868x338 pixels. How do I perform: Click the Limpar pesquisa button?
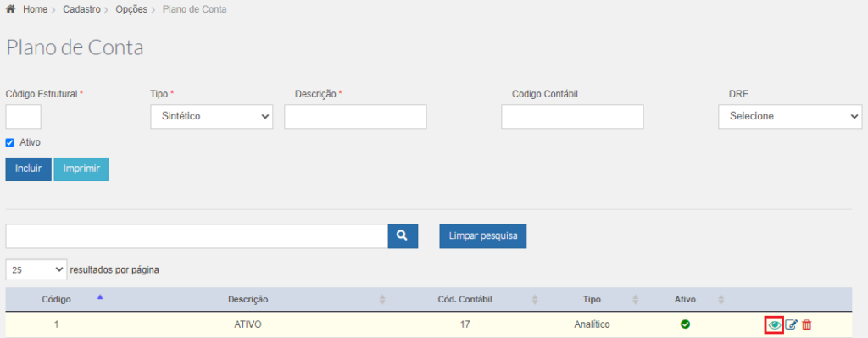tap(483, 236)
